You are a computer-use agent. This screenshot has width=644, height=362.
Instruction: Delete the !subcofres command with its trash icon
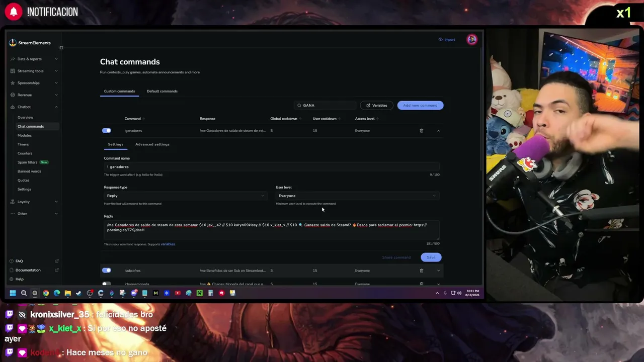pos(422,270)
